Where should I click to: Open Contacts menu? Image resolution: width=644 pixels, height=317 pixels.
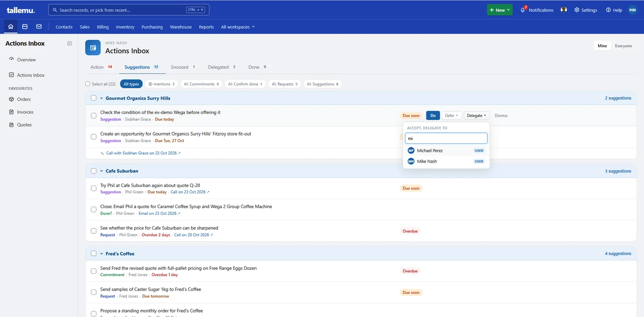tap(64, 27)
